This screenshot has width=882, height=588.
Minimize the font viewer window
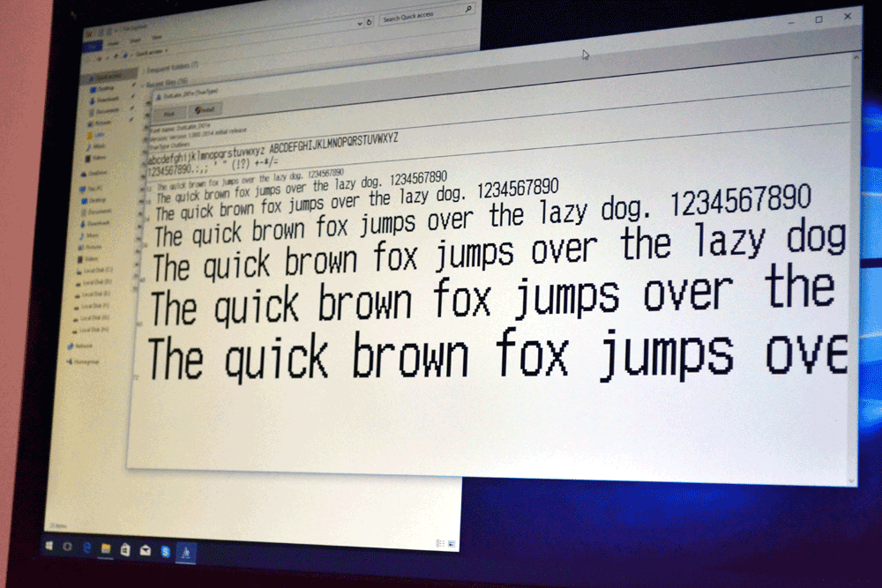[791, 22]
